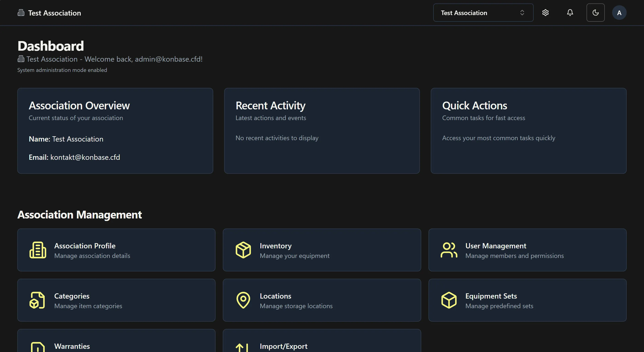The width and height of the screenshot is (644, 352).
Task: Expand the Test Association selector dropdown
Action: pos(483,13)
